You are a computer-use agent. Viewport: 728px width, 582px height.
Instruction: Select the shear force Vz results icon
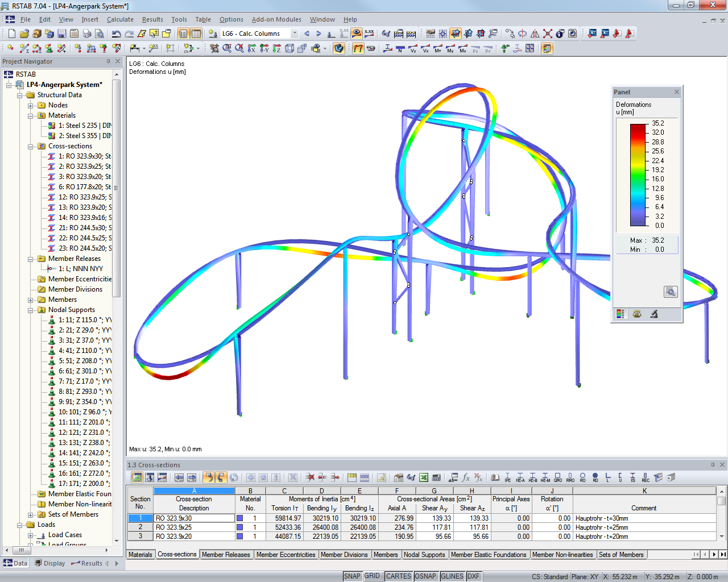[425, 48]
